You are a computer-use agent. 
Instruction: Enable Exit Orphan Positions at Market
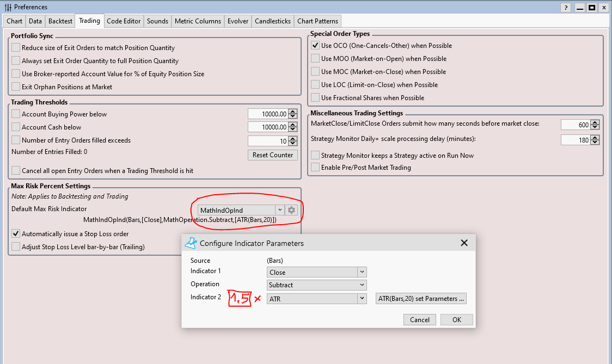(x=16, y=87)
